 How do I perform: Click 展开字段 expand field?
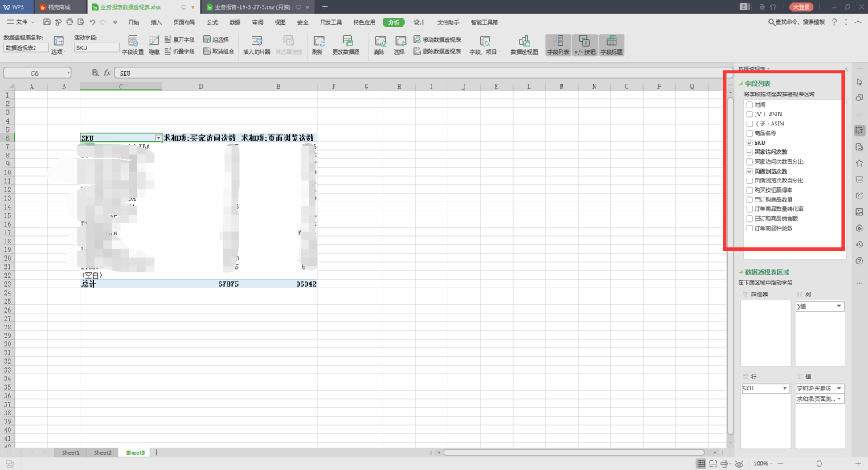pyautogui.click(x=180, y=39)
